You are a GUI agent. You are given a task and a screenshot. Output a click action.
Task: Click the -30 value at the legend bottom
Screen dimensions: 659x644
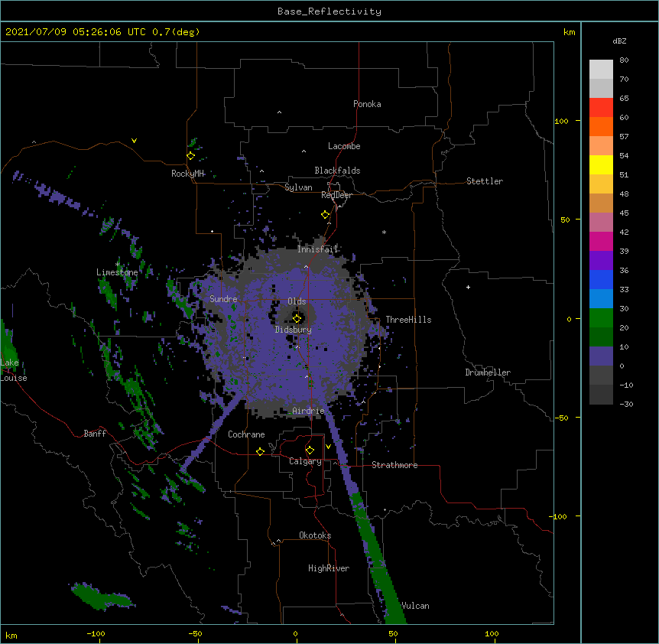pyautogui.click(x=626, y=404)
